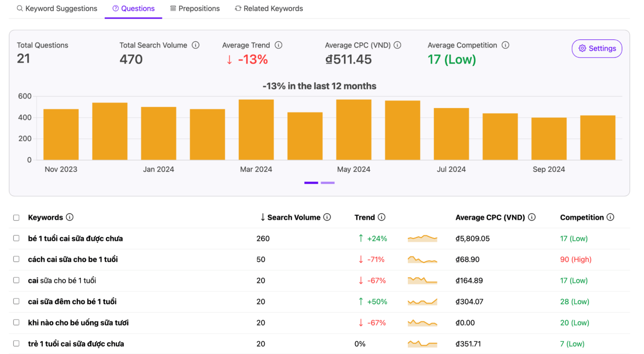Click the refresh icon on Related Keywords tab
This screenshot has width=644, height=354.
pyautogui.click(x=238, y=8)
